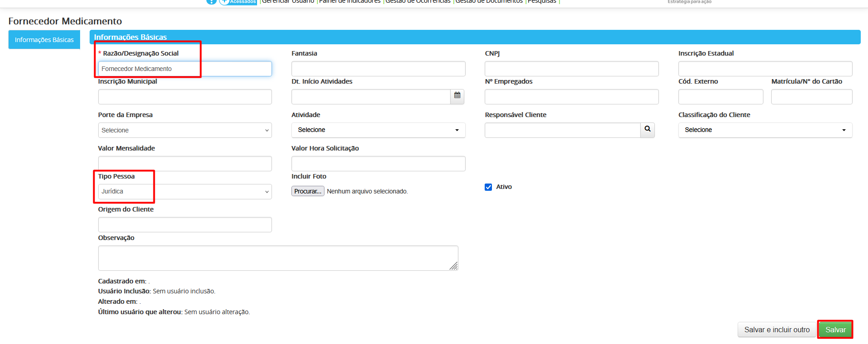The height and width of the screenshot is (344, 868).
Task: Open the Gestão de Documentos menu
Action: pos(489,2)
